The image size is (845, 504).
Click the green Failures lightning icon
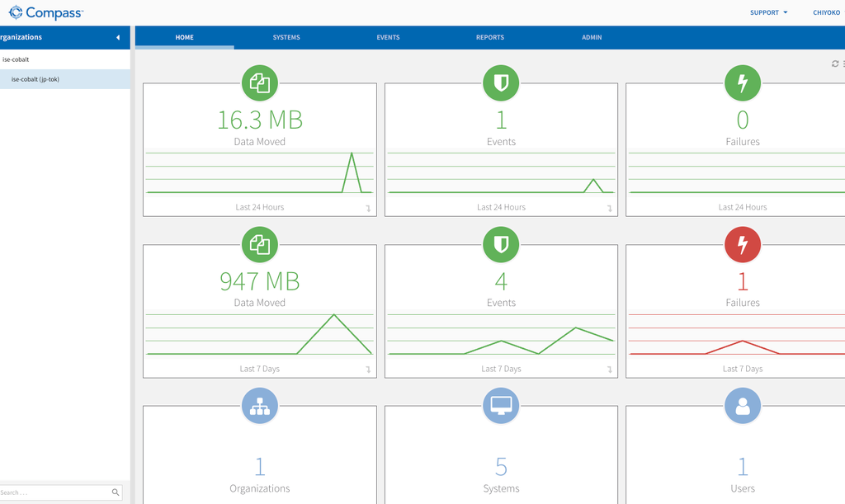tap(743, 83)
